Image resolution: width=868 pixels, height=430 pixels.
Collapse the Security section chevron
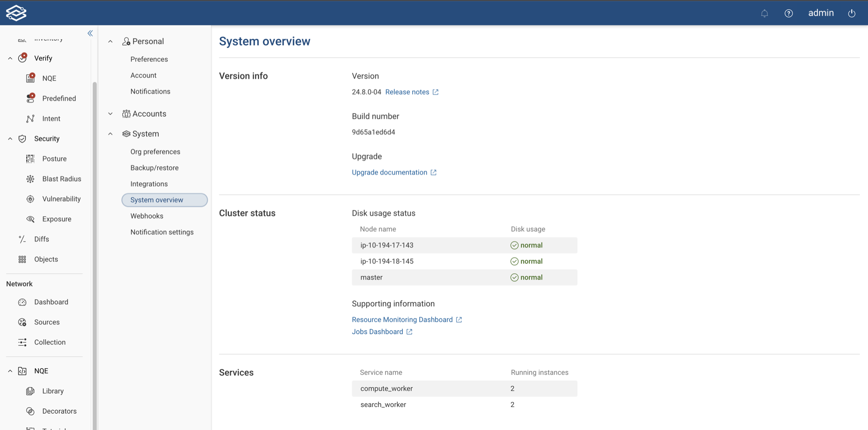click(9, 139)
